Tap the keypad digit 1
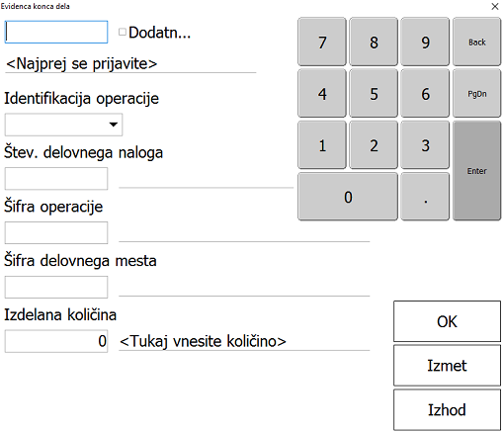 [322, 145]
